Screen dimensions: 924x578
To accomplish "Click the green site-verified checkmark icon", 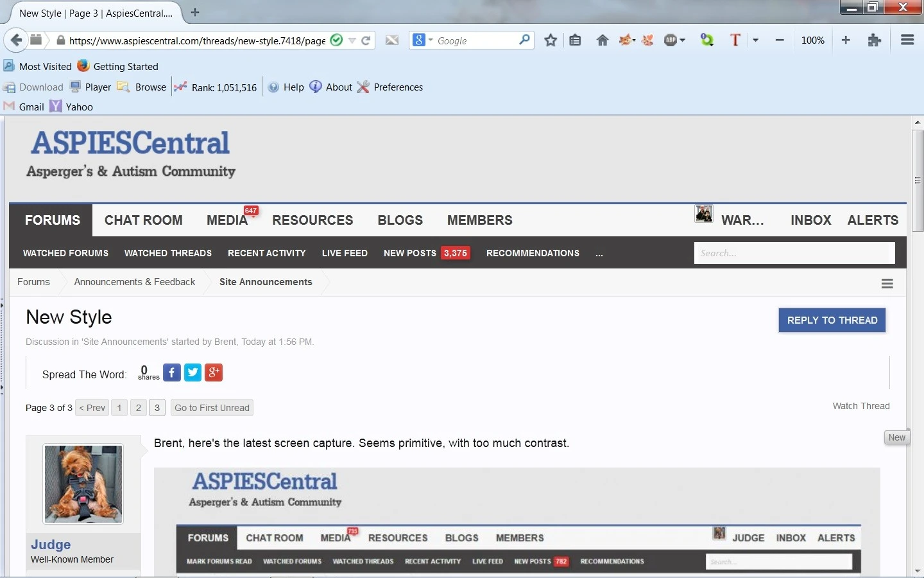I will (336, 40).
